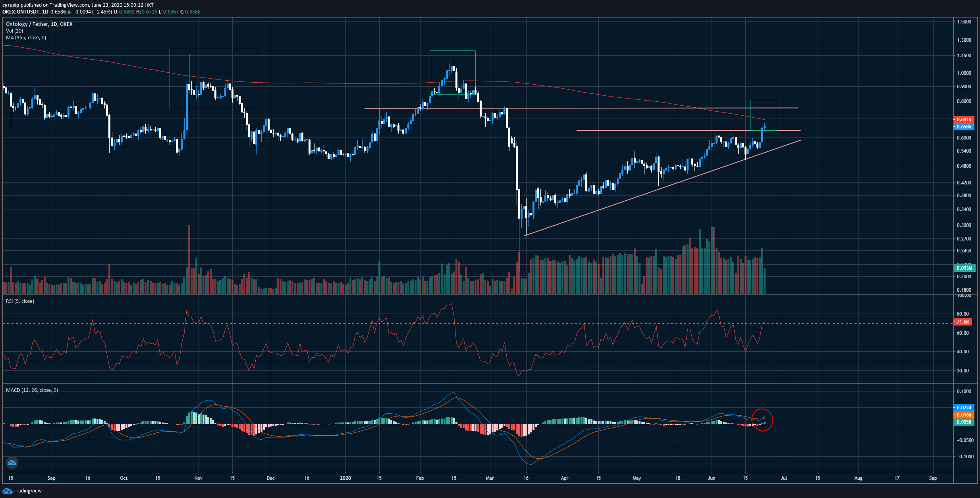Click the 0.3000 price scale label
The image size is (980, 498).
964,225
